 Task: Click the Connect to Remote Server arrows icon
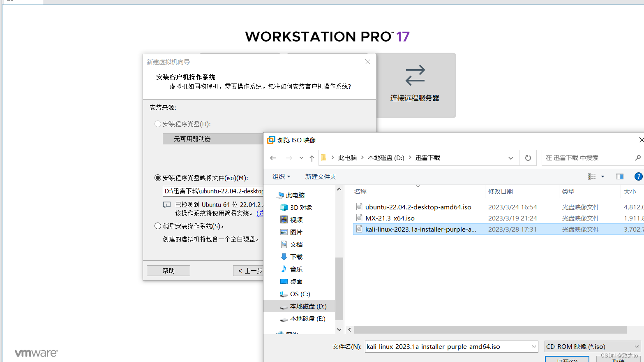pyautogui.click(x=415, y=75)
